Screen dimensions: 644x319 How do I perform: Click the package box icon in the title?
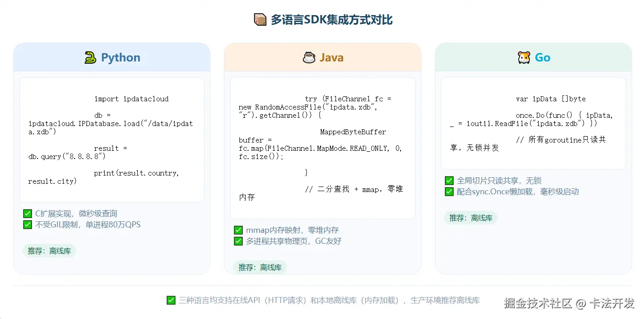260,19
